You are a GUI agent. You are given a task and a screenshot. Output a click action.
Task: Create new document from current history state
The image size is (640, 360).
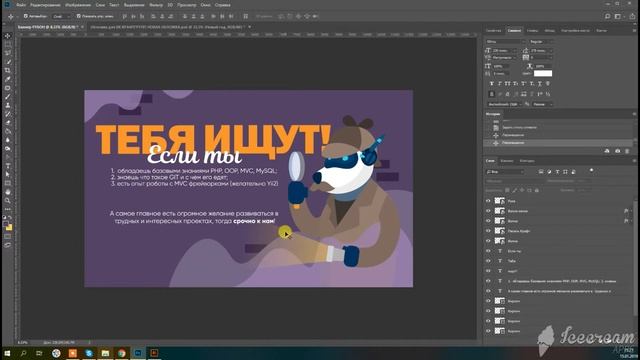607,151
